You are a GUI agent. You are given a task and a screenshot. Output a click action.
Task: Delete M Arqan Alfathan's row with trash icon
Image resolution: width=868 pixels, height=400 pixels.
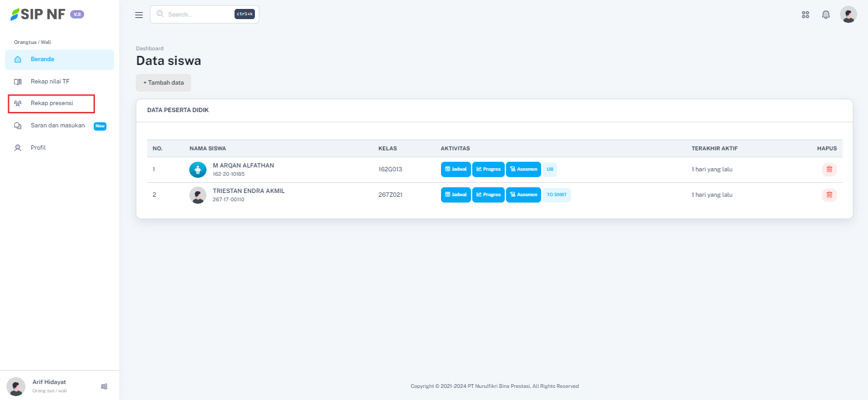point(829,169)
